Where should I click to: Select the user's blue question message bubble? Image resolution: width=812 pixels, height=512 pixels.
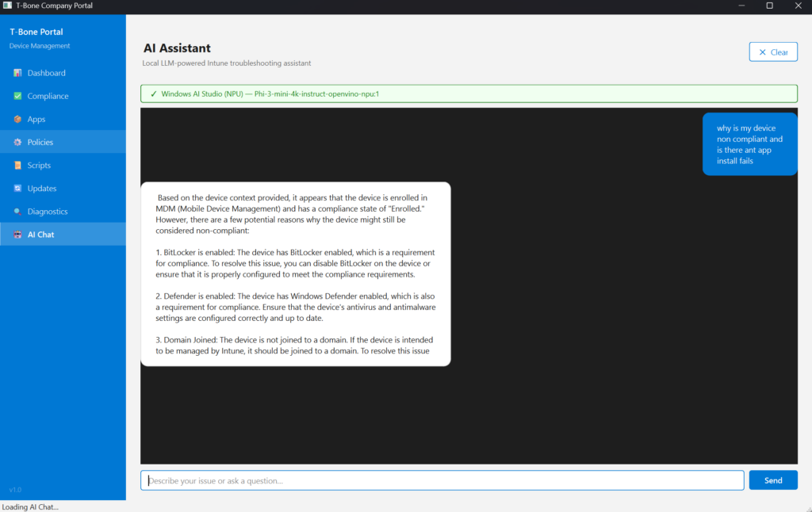coord(749,144)
